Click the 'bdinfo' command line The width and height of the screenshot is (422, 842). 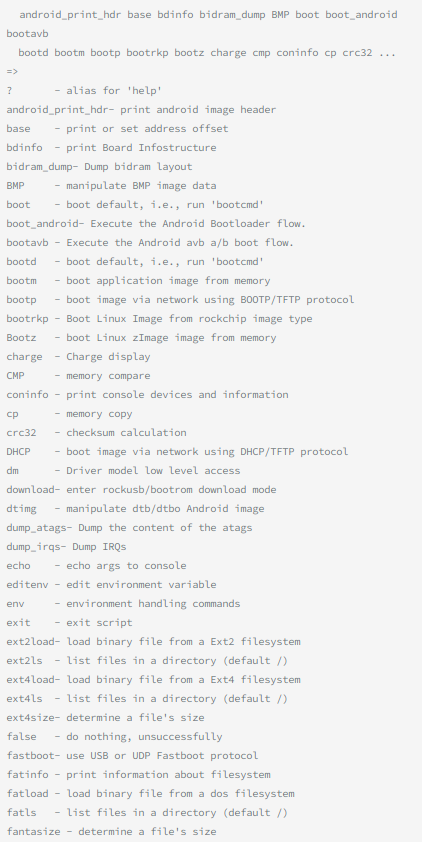[x=111, y=148]
